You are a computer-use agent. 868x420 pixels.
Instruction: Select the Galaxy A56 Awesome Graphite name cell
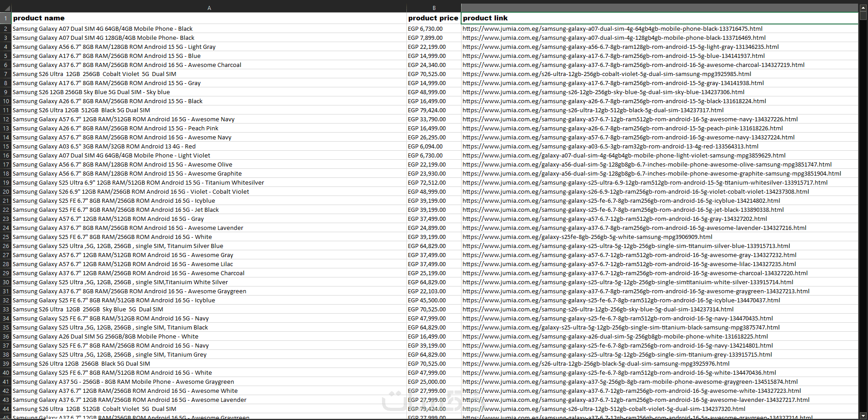point(209,173)
